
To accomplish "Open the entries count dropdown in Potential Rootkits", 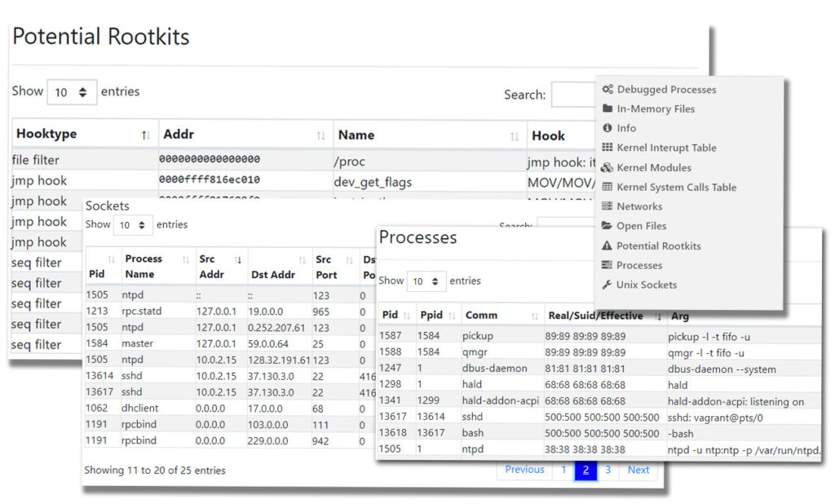I will coord(72,92).
